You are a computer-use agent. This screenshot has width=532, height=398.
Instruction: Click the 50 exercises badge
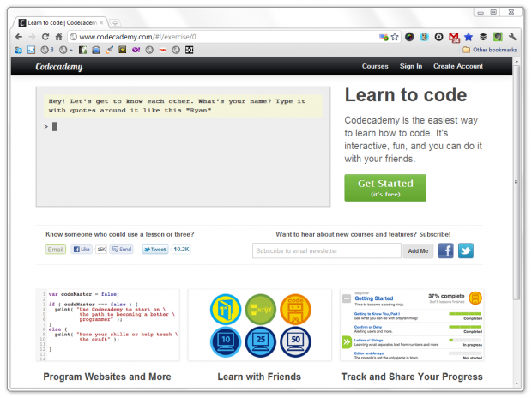pyautogui.click(x=295, y=342)
